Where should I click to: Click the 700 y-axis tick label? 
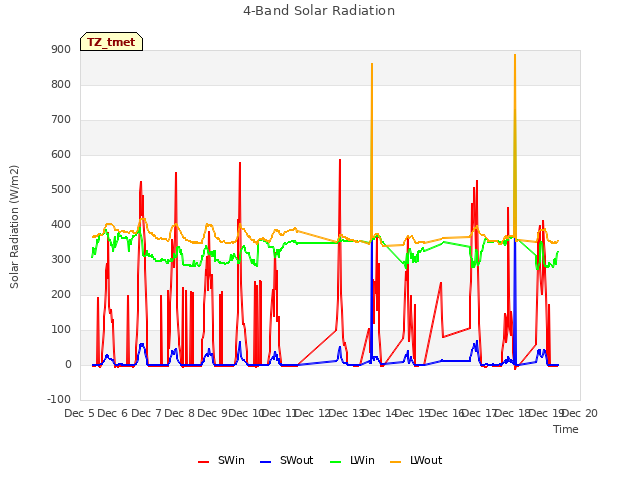61,120
